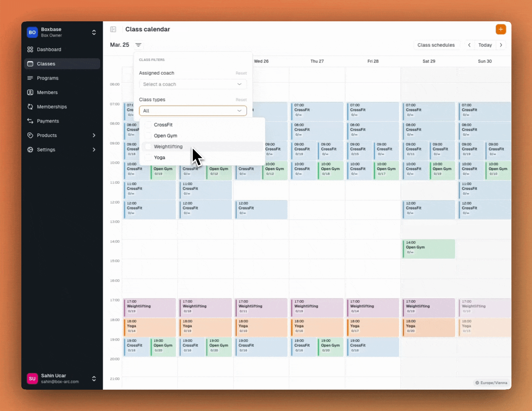
Task: Collapse the sidebar using the panel icon
Action: pos(113,29)
